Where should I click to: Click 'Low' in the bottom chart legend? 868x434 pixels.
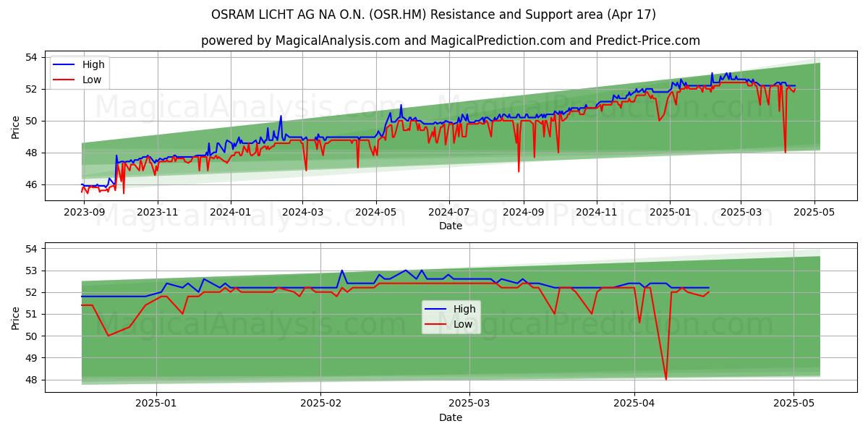(463, 324)
